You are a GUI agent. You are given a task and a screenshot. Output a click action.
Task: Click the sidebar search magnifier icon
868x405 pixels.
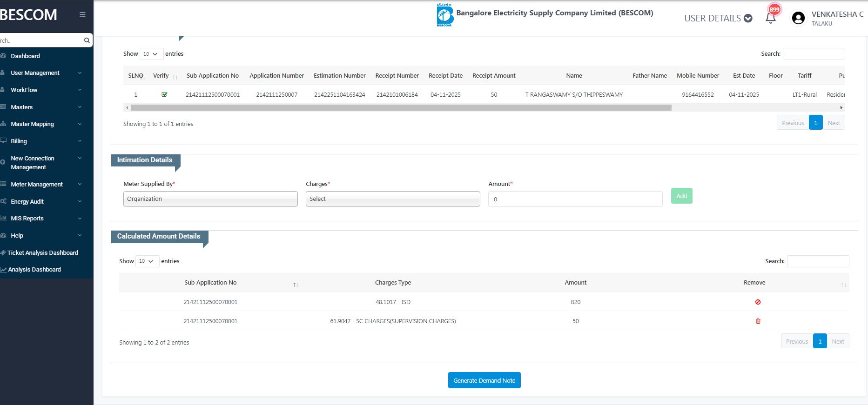(87, 40)
